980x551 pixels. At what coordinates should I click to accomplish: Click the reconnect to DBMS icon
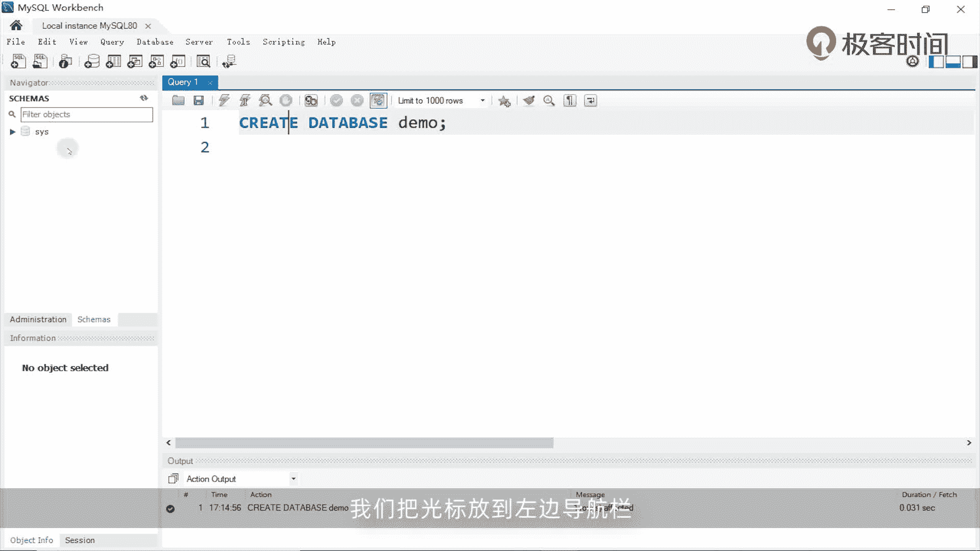click(x=229, y=62)
